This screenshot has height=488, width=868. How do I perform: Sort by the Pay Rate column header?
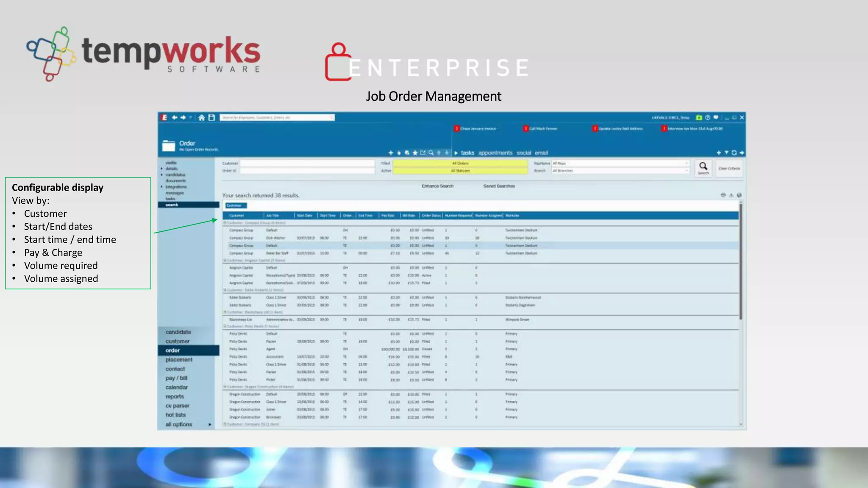pyautogui.click(x=388, y=216)
